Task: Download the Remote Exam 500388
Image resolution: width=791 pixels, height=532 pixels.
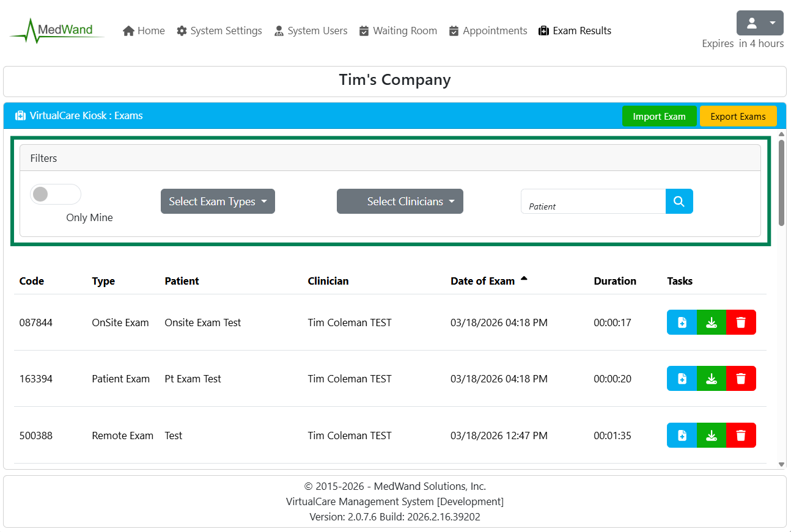Action: [x=711, y=435]
